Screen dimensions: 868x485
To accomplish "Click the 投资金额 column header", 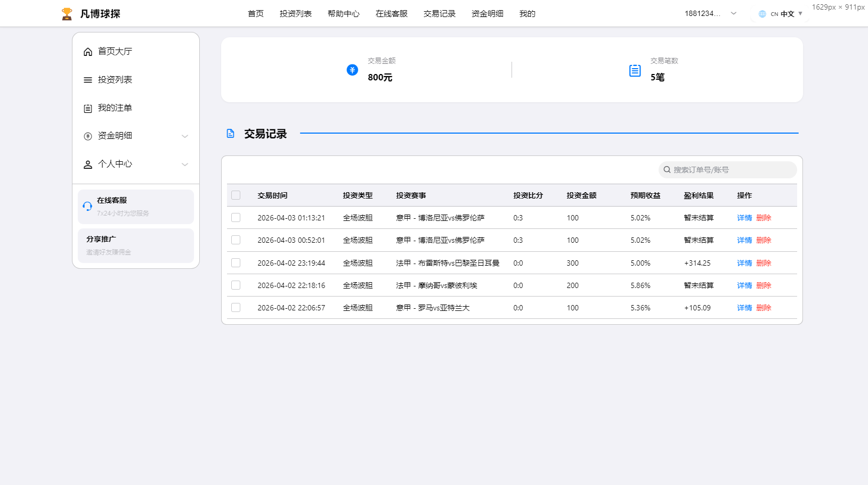I will click(x=581, y=195).
